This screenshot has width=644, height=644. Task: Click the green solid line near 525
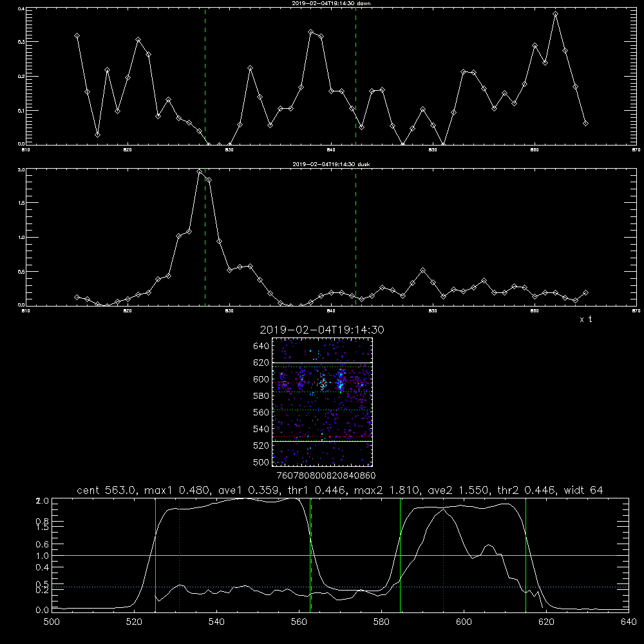(155, 555)
